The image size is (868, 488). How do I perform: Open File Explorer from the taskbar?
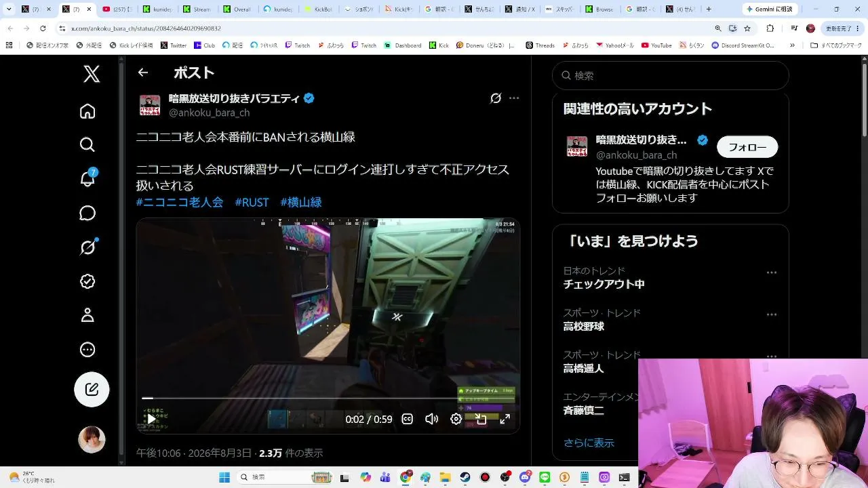click(x=446, y=477)
